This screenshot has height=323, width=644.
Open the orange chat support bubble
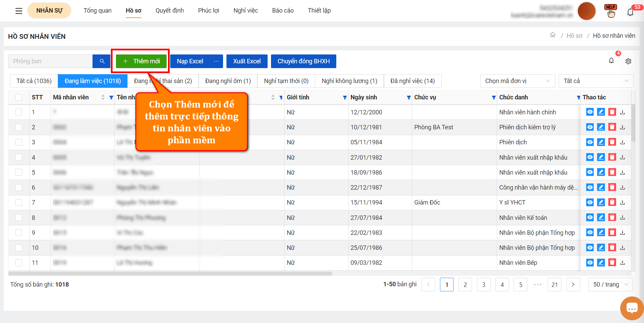coord(632,308)
